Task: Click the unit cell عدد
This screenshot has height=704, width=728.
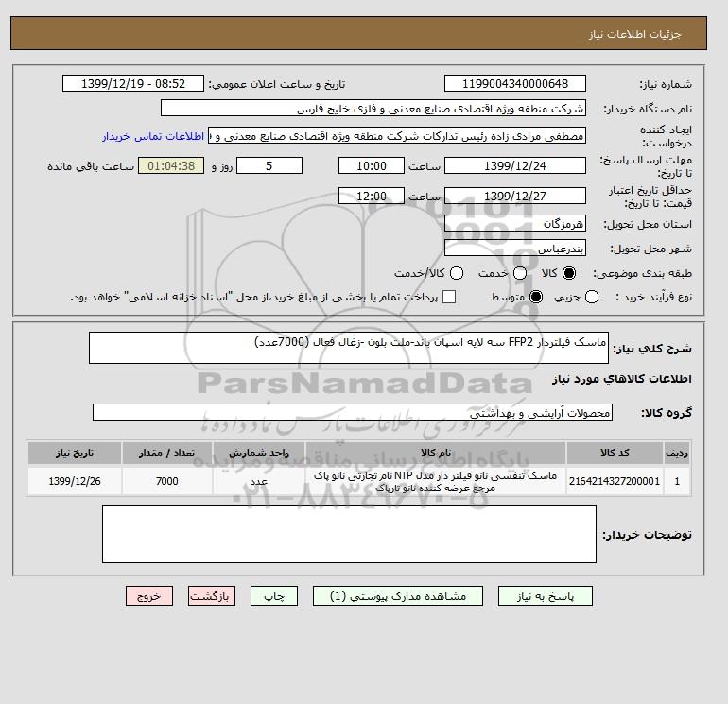Action: 259,481
